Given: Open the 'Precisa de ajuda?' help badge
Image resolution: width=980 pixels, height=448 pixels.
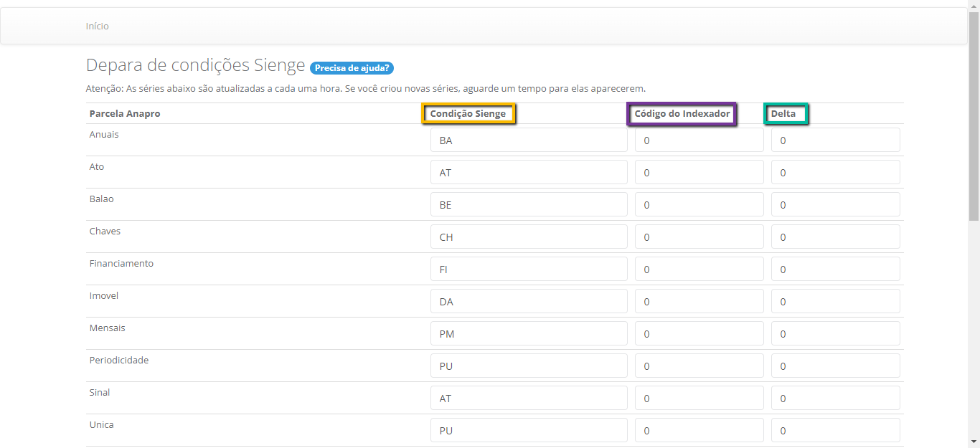Looking at the screenshot, I should click(x=352, y=68).
